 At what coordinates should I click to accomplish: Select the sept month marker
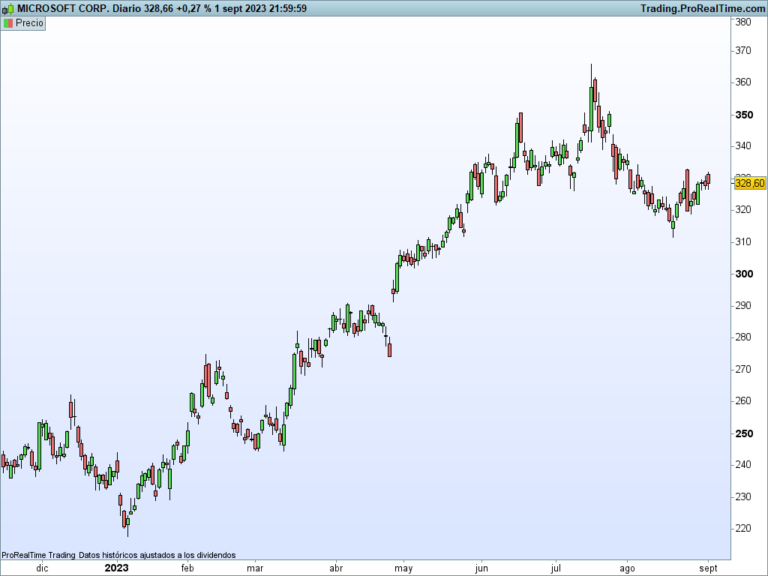pyautogui.click(x=708, y=569)
